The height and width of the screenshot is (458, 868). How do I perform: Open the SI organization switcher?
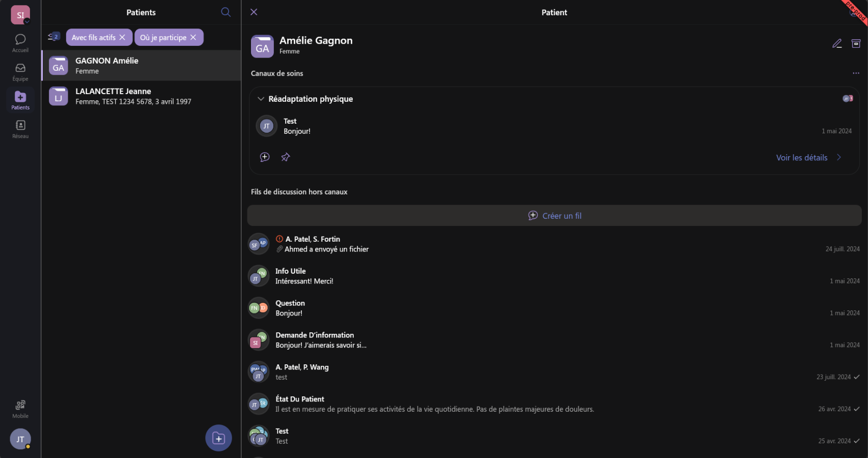click(20, 15)
